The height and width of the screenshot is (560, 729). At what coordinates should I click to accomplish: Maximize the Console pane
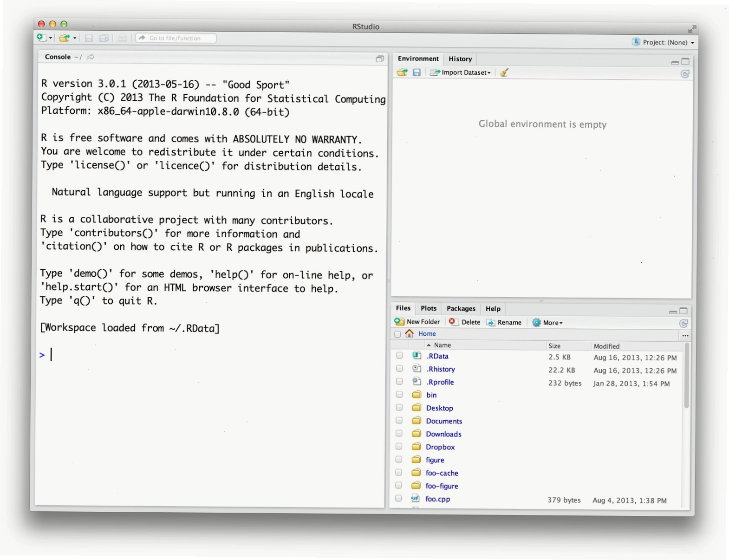click(x=379, y=59)
